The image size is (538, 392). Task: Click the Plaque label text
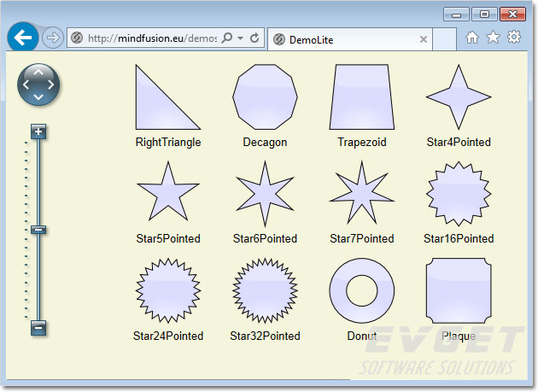coord(459,336)
